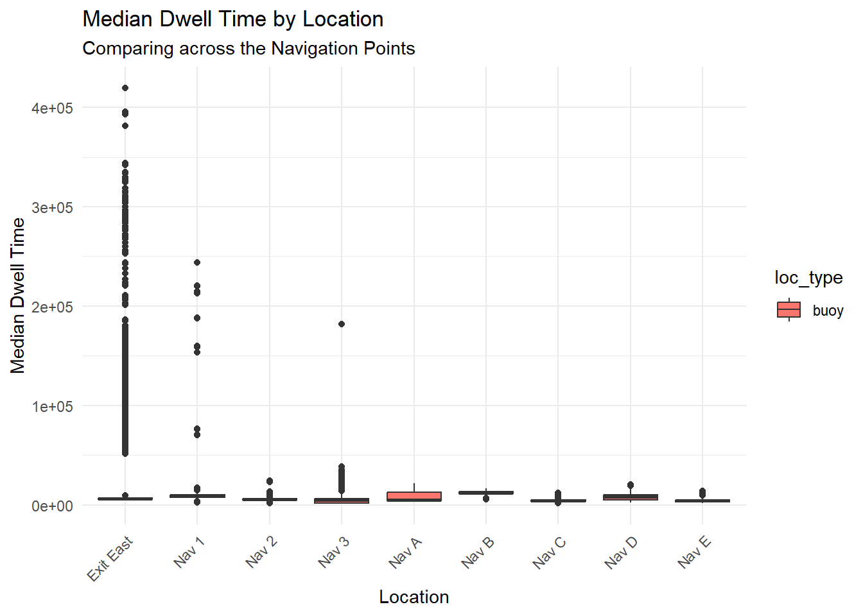Click the red buoy legend swatch
The image size is (863, 616).
789,310
